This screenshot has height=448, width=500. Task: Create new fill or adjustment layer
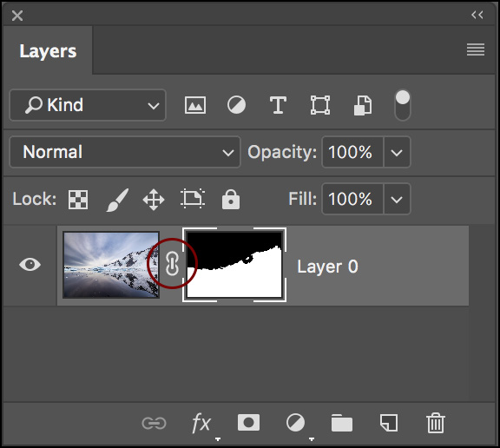[x=295, y=423]
